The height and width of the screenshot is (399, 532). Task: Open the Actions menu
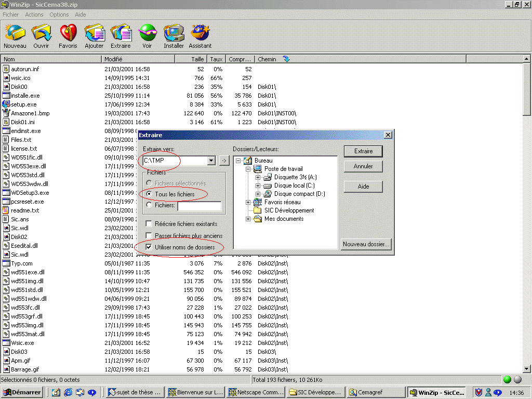click(x=34, y=15)
